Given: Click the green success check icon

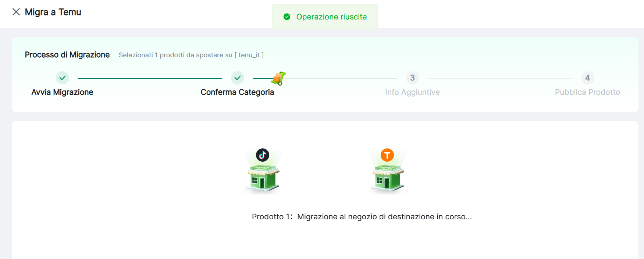Looking at the screenshot, I should click(287, 17).
